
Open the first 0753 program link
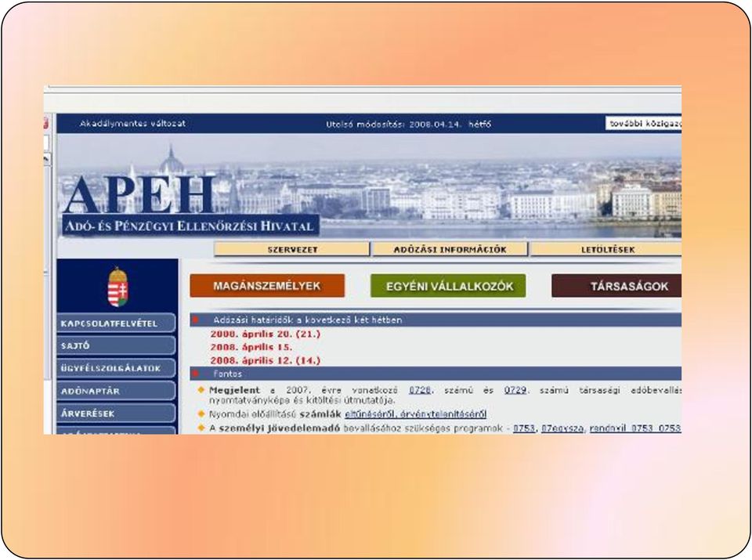click(524, 428)
